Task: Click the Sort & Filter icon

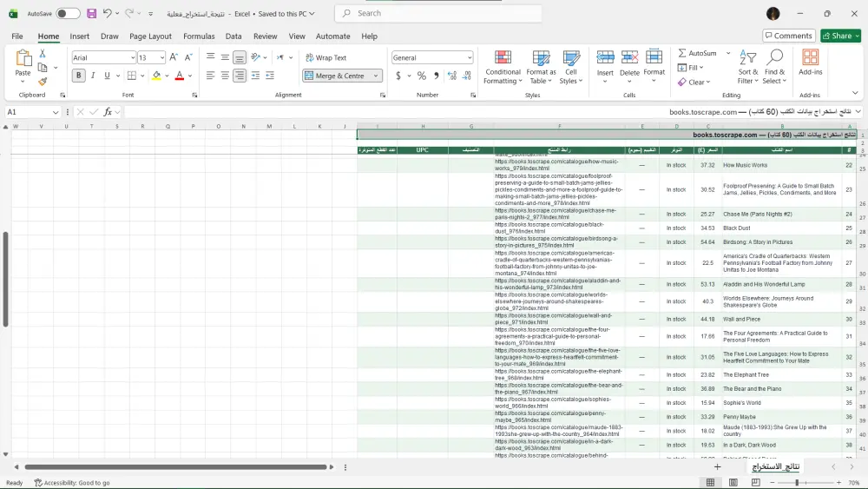Action: coord(748,57)
